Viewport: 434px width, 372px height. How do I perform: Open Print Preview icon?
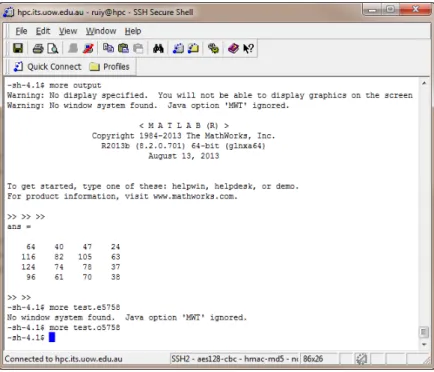coord(53,49)
